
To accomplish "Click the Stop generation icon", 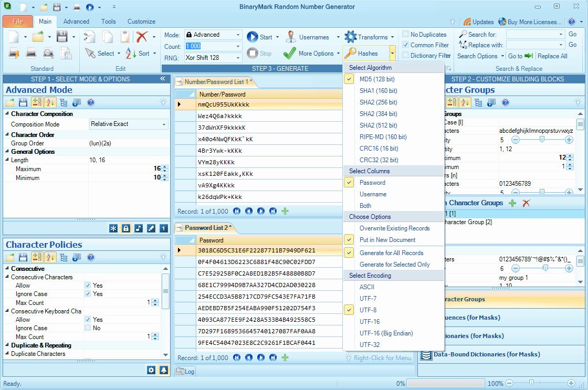I will [x=253, y=53].
